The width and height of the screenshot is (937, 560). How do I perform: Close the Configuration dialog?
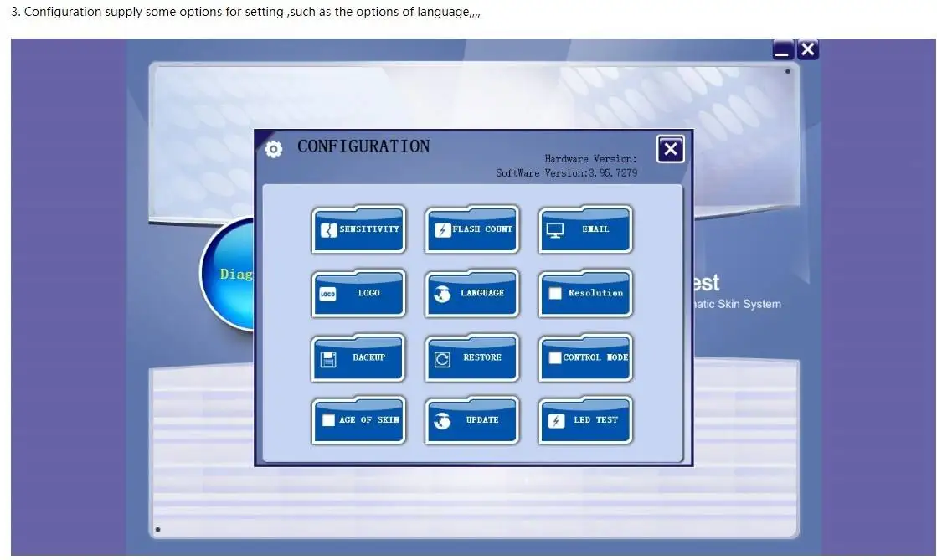point(671,149)
